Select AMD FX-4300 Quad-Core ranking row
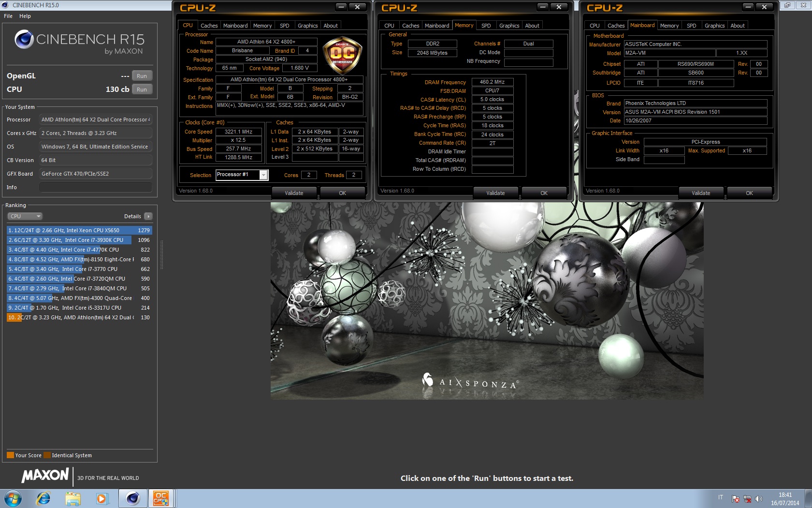Screen dimensions: 812x508 pyautogui.click(x=80, y=298)
